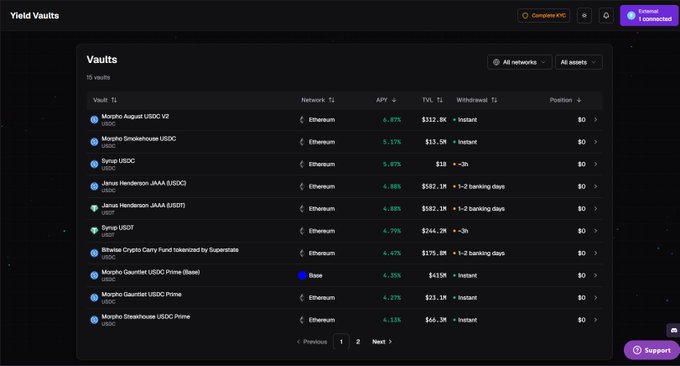Click the Discord icon at right edge
This screenshot has width=680, height=366.
tap(673, 330)
